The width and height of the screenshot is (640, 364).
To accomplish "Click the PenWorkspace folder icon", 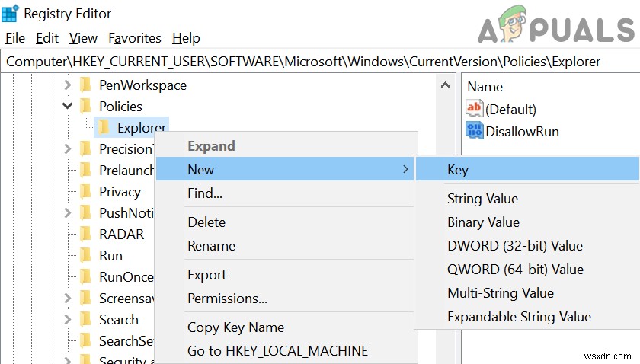I will pyautogui.click(x=85, y=85).
